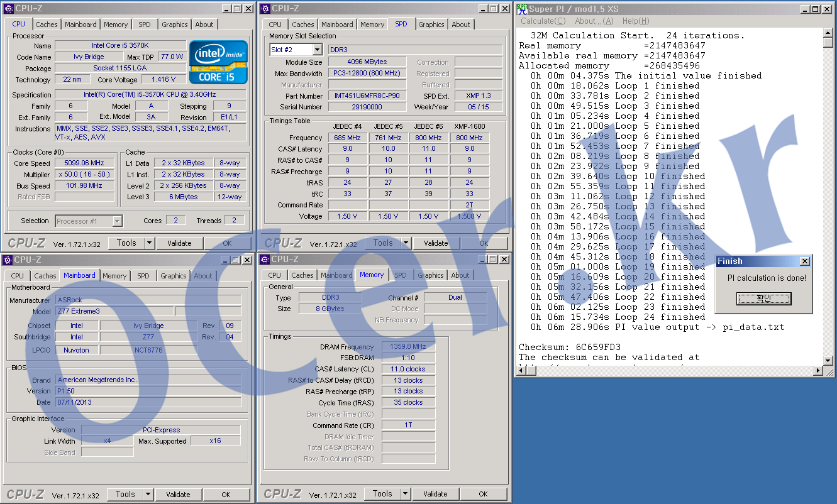837x504 pixels.
Task: Open Caches tab in Mainboard window
Action: [45, 276]
